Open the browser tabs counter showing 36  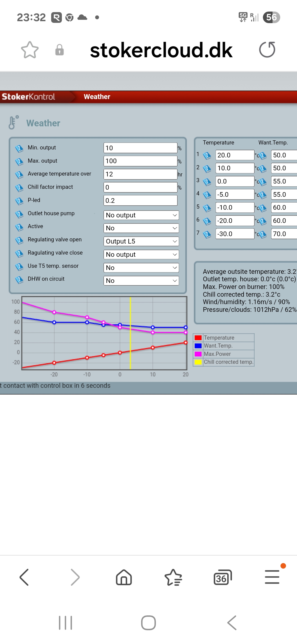(222, 577)
